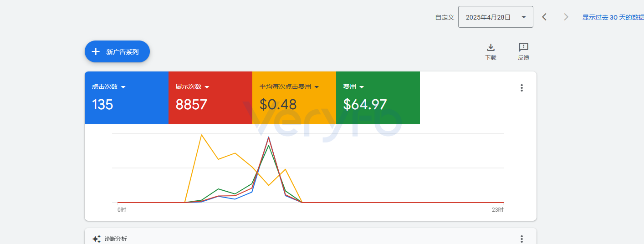Click the 下载 label text
The height and width of the screenshot is (244, 644).
[x=491, y=58]
